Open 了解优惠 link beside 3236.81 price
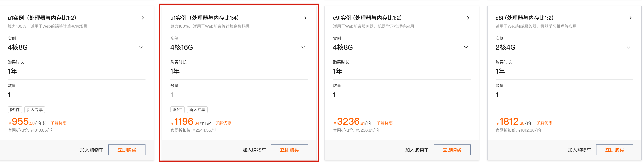Viewport: 644px width, 162px height. (x=385, y=123)
